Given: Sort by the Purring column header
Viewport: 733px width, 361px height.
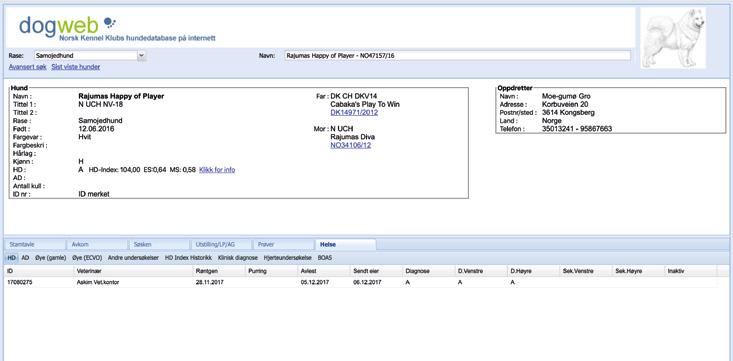Looking at the screenshot, I should tap(272, 271).
